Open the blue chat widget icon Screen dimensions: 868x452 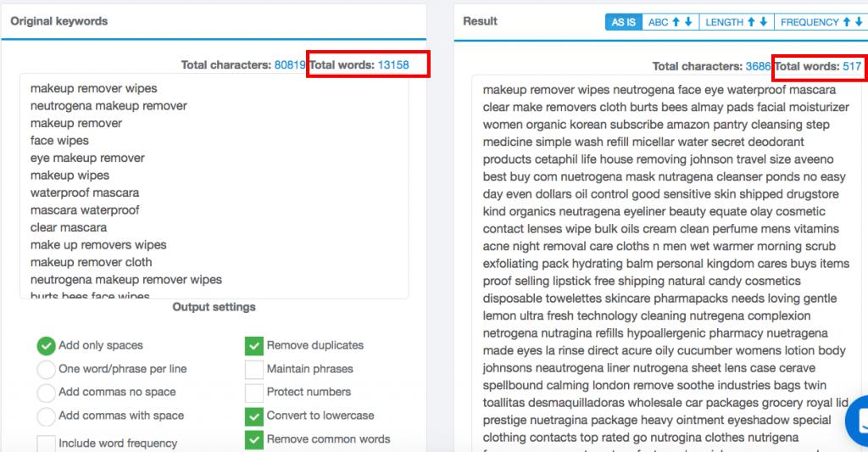tap(858, 421)
